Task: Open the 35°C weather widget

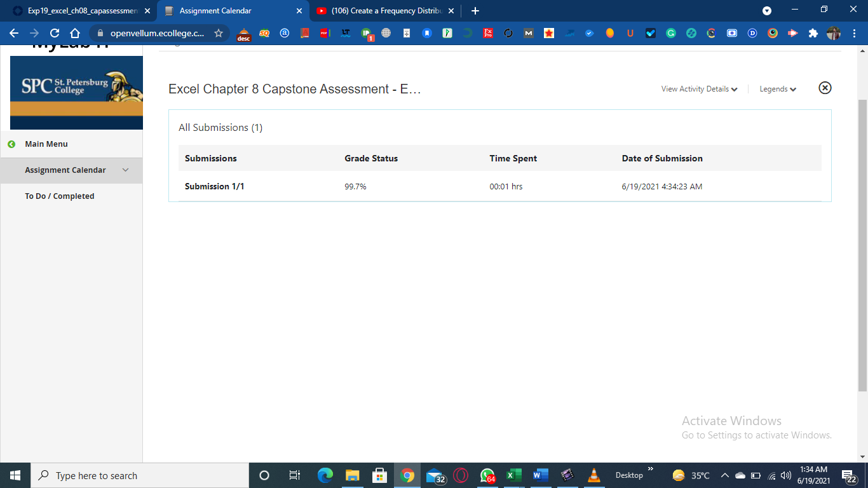Action: [x=691, y=475]
